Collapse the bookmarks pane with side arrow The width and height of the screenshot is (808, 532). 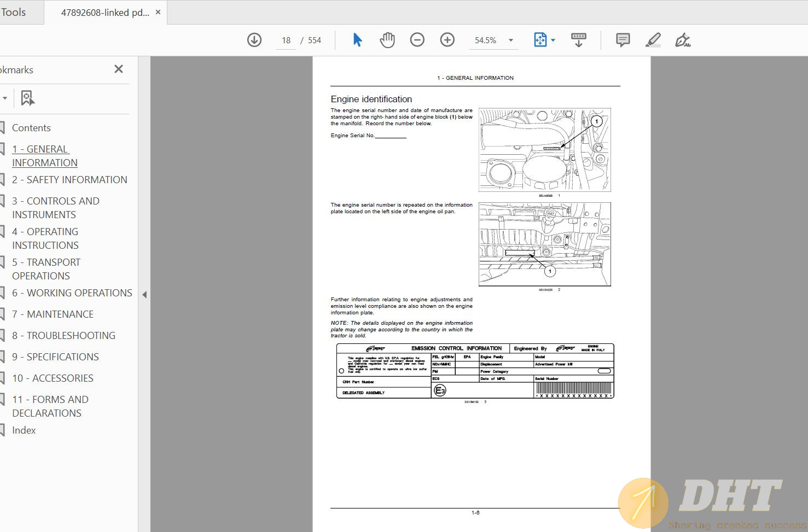point(144,295)
